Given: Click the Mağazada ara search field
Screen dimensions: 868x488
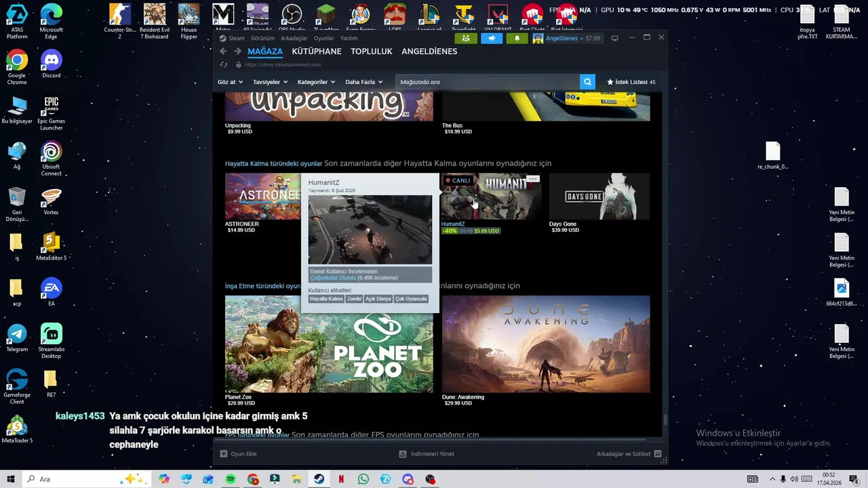Looking at the screenshot, I should tap(487, 82).
